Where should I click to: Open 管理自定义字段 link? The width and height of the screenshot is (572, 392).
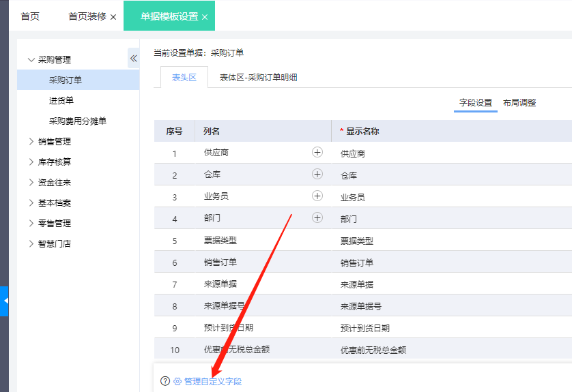coord(212,381)
